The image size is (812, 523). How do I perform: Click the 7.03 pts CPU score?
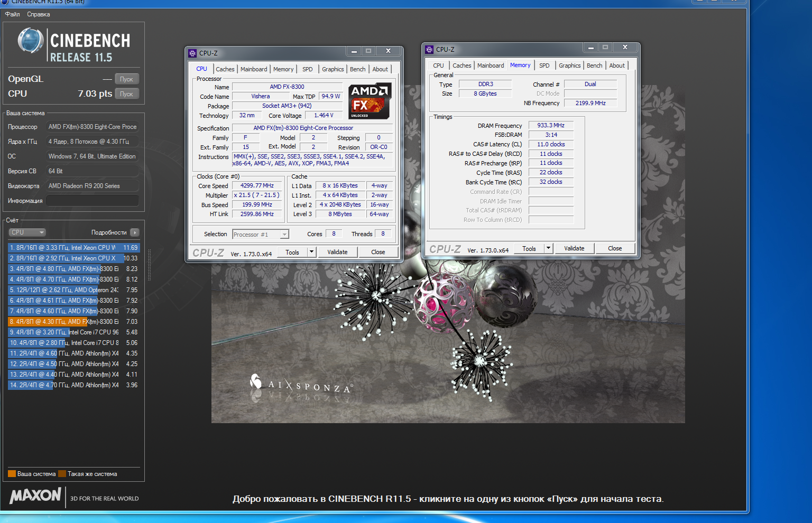click(95, 94)
